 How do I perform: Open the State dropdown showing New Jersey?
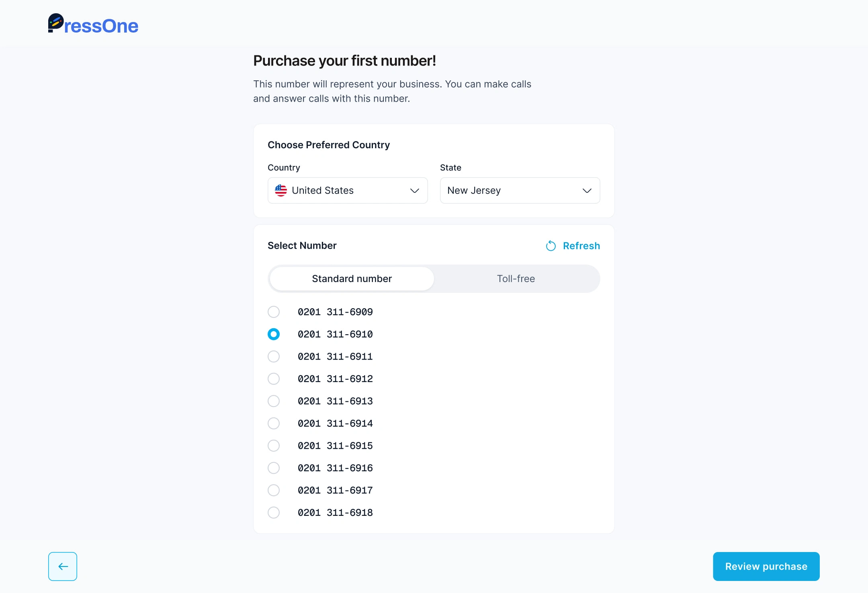tap(519, 190)
